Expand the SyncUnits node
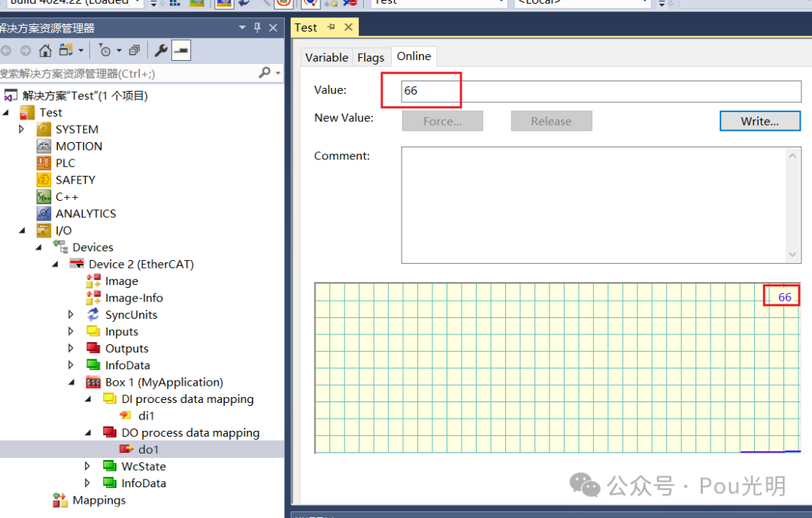This screenshot has width=812, height=518. click(71, 314)
